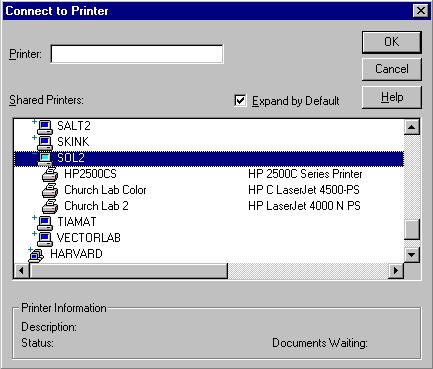Click the Church Lab 2 printer icon
Screen dimensions: 433x369
coord(50,207)
